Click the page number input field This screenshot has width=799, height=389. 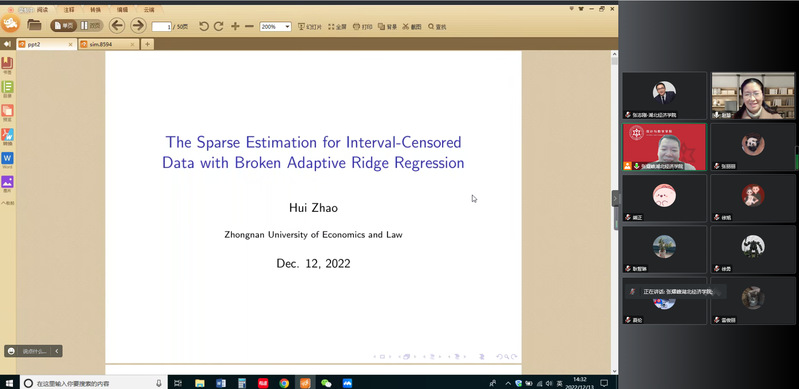(x=162, y=27)
